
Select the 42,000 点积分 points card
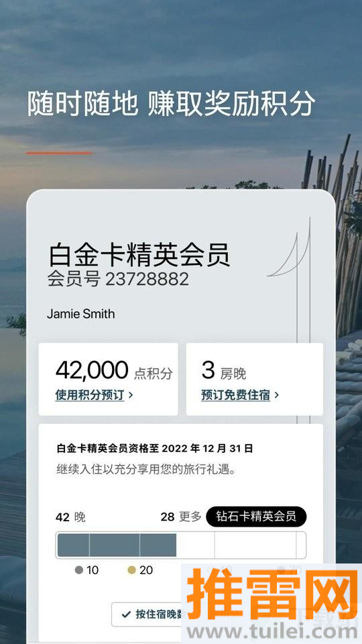tap(109, 379)
